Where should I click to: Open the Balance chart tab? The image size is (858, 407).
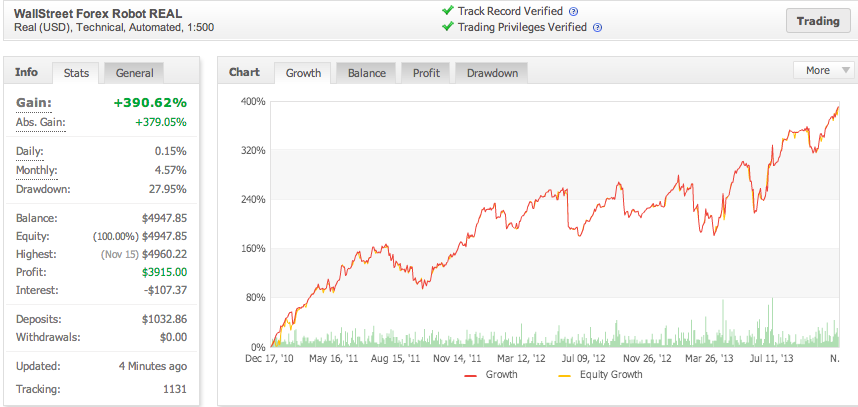click(x=367, y=73)
